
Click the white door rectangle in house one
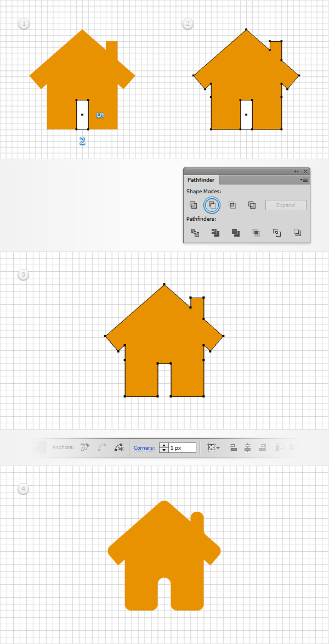coord(82,115)
